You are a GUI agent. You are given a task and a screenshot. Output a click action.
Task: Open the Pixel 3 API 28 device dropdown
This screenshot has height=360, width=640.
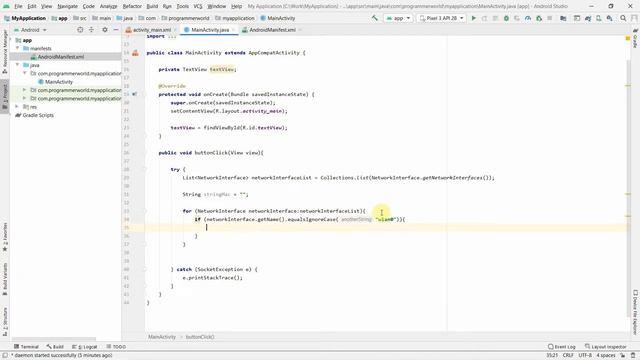[x=441, y=18]
